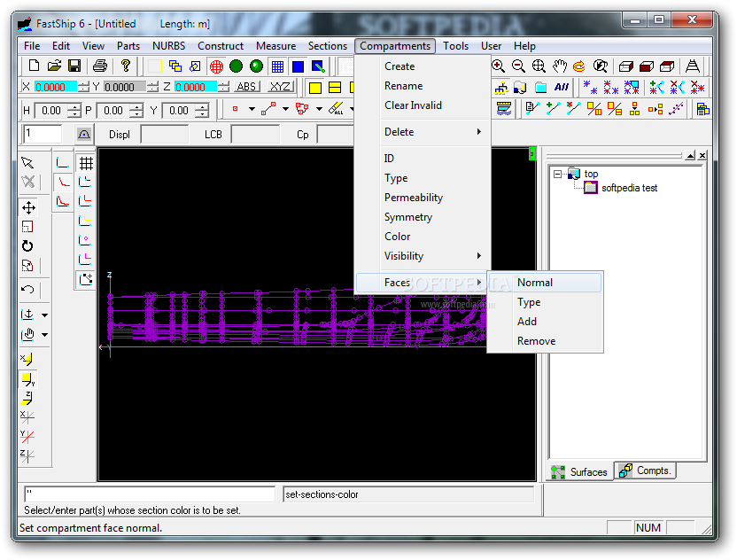
Task: Select Permeability in Compartments menu
Action: [x=414, y=198]
